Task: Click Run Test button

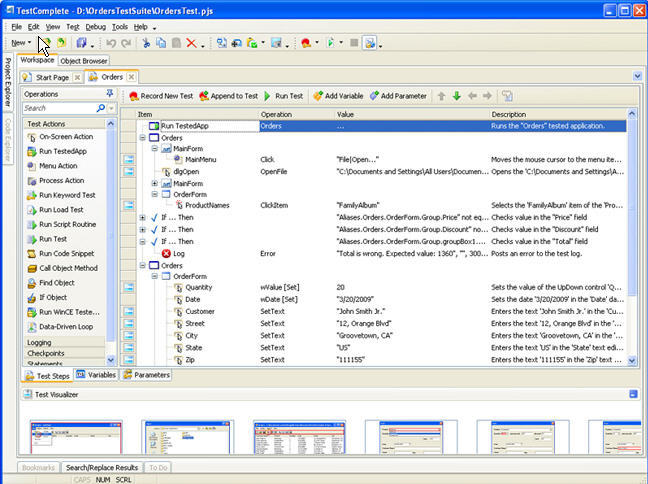Action: point(284,96)
